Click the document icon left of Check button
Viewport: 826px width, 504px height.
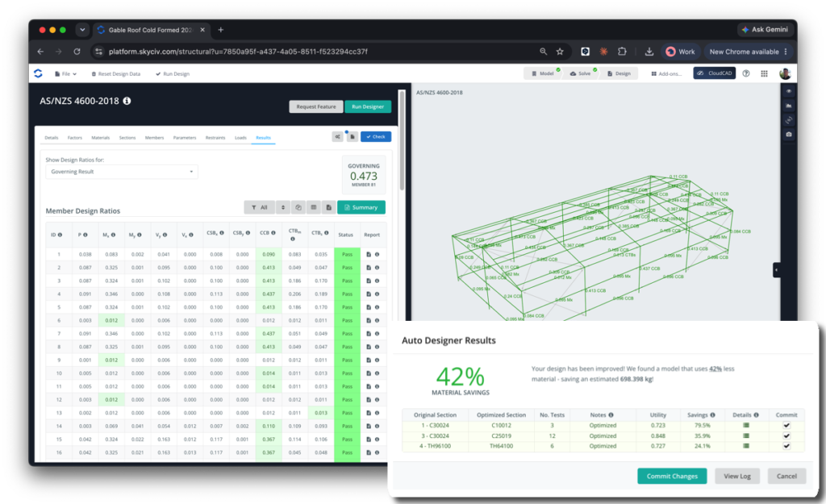(353, 136)
